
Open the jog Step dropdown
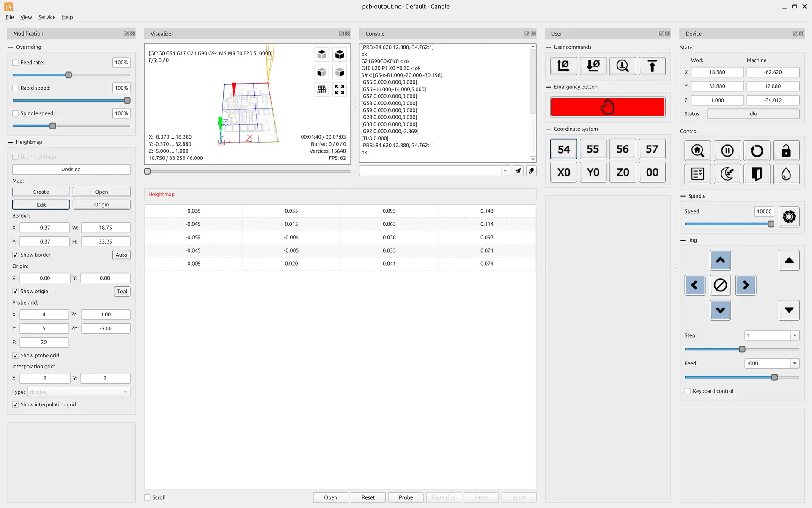[x=795, y=335]
